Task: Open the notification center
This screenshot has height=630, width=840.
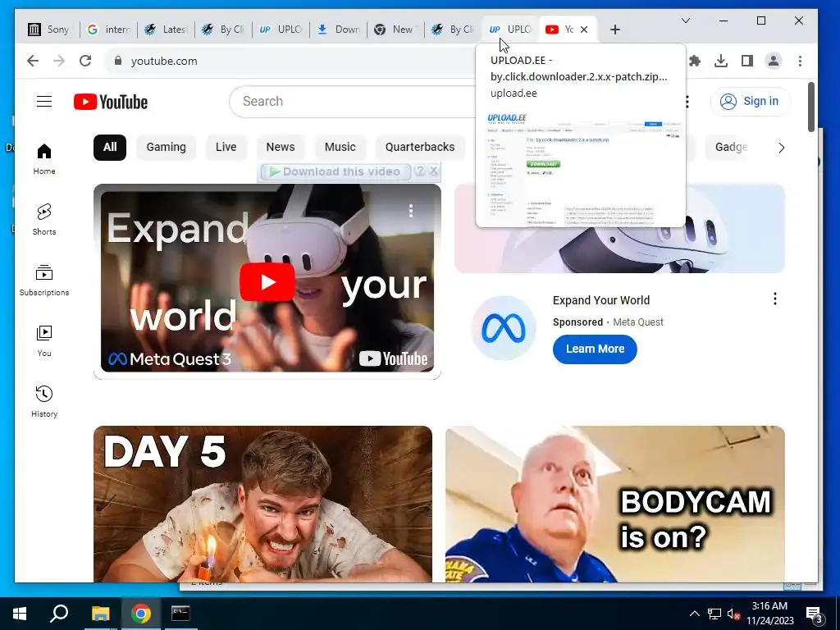Action: point(815,614)
